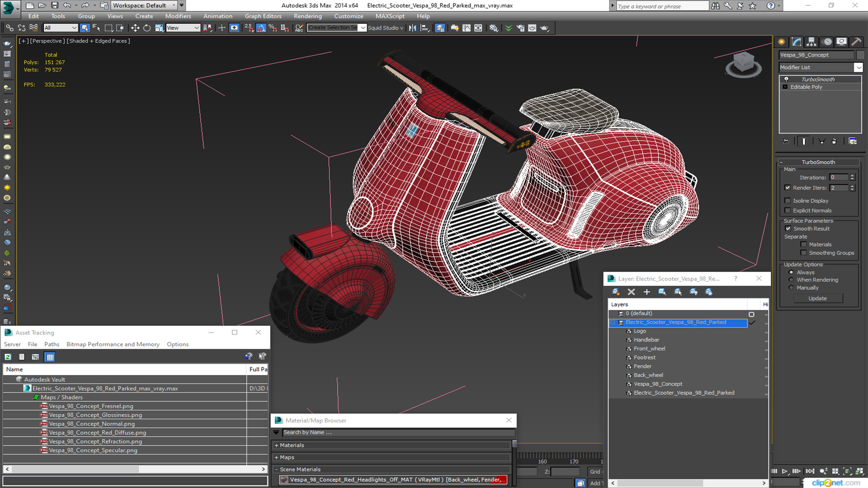This screenshot has height=488, width=868.
Task: Open the MAXScript menu
Action: [390, 16]
